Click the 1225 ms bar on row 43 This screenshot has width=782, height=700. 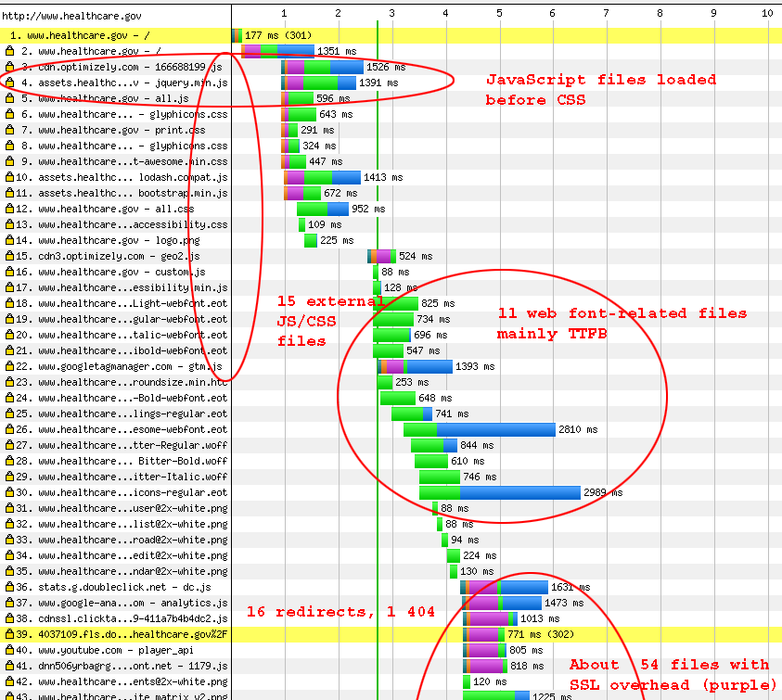click(x=496, y=695)
